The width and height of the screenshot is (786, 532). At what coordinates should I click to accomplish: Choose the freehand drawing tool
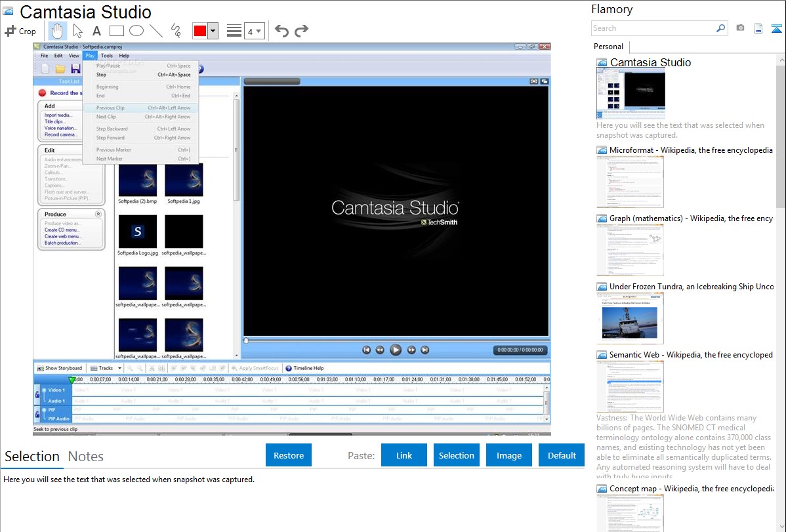(176, 31)
